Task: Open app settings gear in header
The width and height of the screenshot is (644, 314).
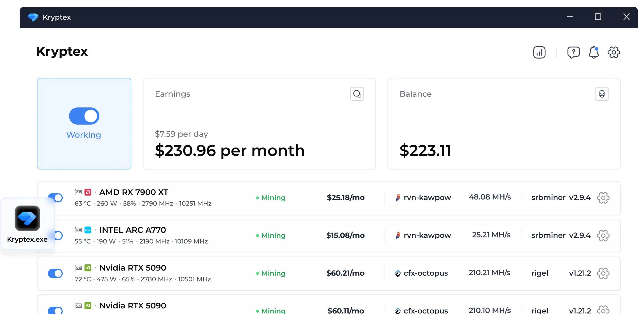Action: click(x=614, y=52)
